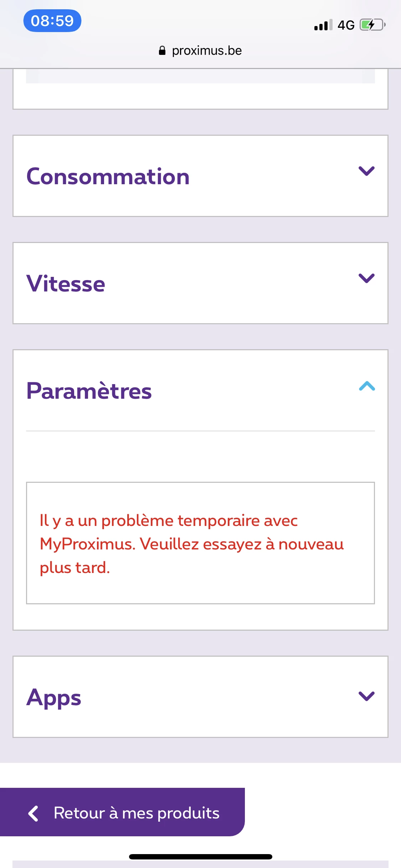401x868 pixels.
Task: Tap the Paramètres section title
Action: [89, 391]
